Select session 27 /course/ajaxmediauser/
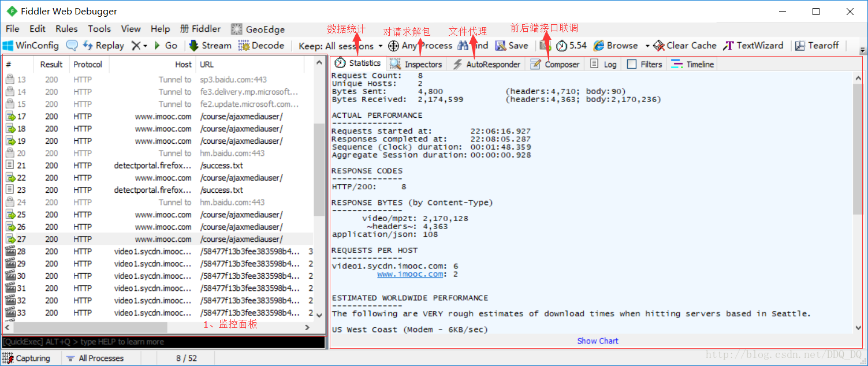Viewport: 868px width, 366px height. tap(158, 239)
